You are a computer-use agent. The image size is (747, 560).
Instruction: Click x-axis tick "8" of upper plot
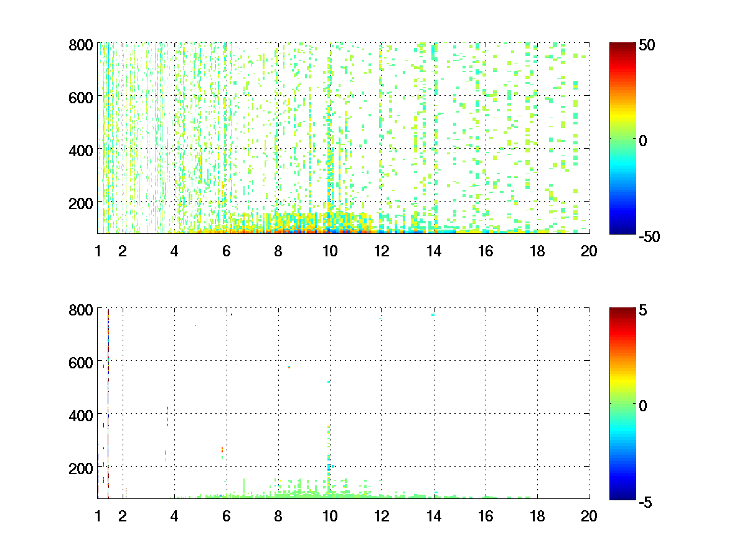point(278,251)
